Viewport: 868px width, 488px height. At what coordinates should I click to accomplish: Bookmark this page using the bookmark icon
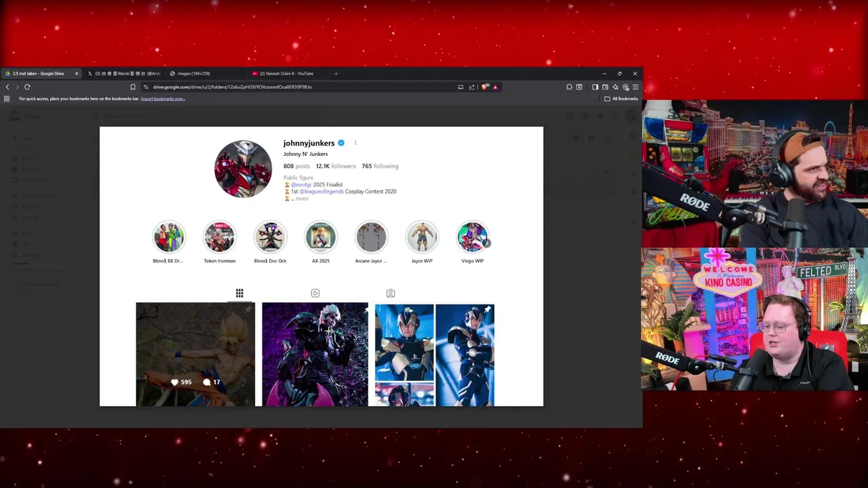point(133,87)
